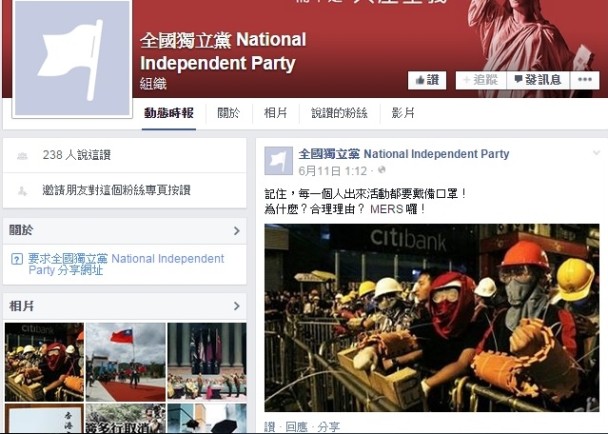
Task: Expand the 相片 Photos section chevron
Action: coord(237,306)
